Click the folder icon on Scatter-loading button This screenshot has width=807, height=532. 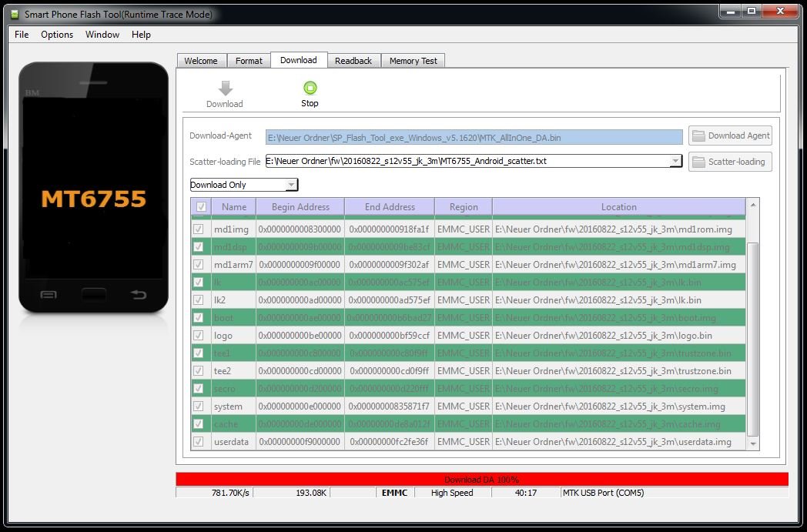(698, 162)
